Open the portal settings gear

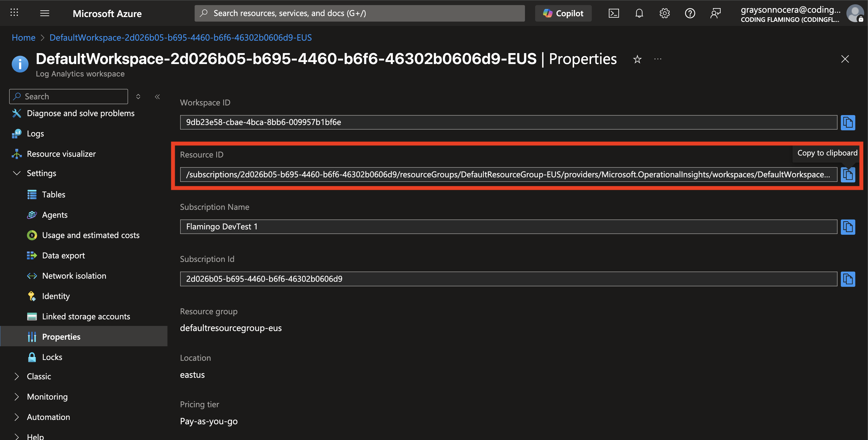coord(664,13)
